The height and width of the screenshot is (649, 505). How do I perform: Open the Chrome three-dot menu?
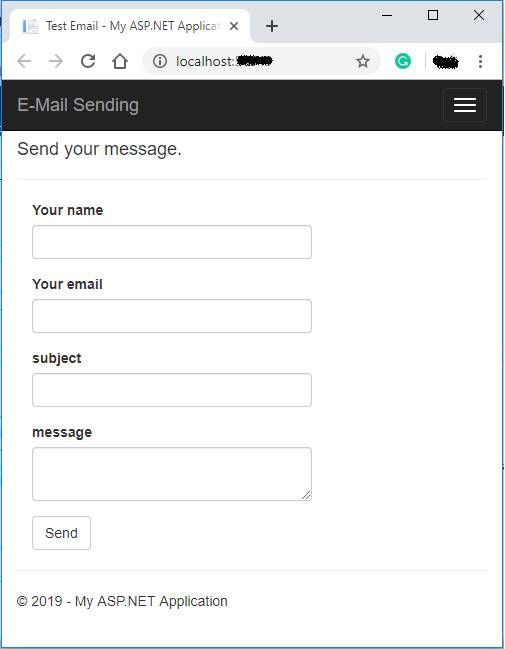[480, 61]
